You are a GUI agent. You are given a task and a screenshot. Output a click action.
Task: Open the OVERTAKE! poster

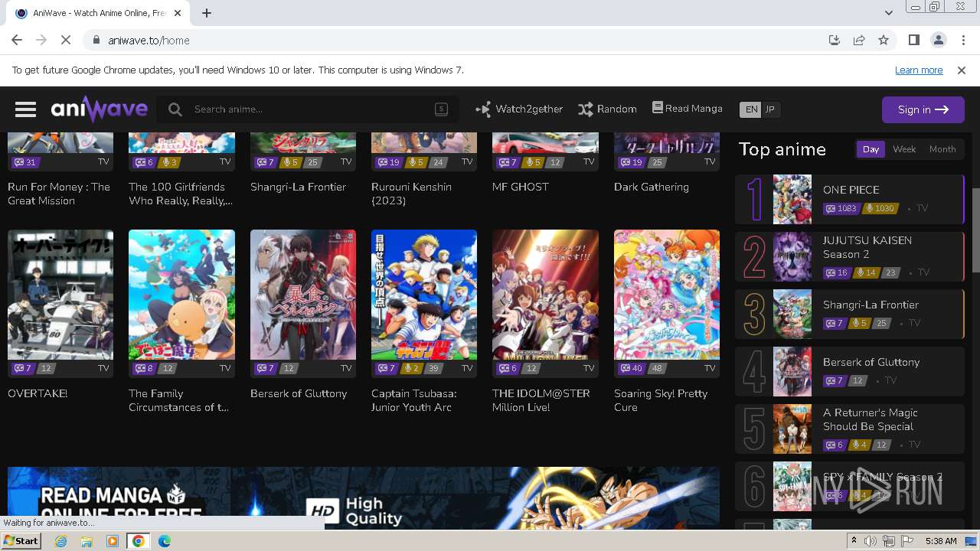click(60, 295)
